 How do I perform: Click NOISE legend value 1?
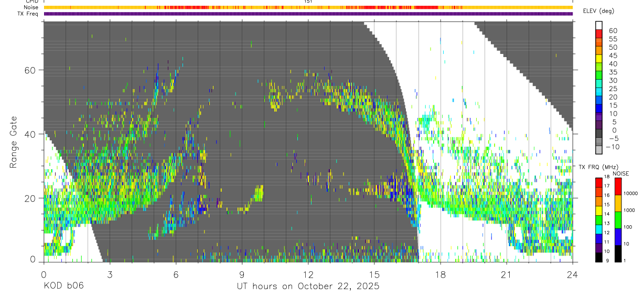coord(625,261)
